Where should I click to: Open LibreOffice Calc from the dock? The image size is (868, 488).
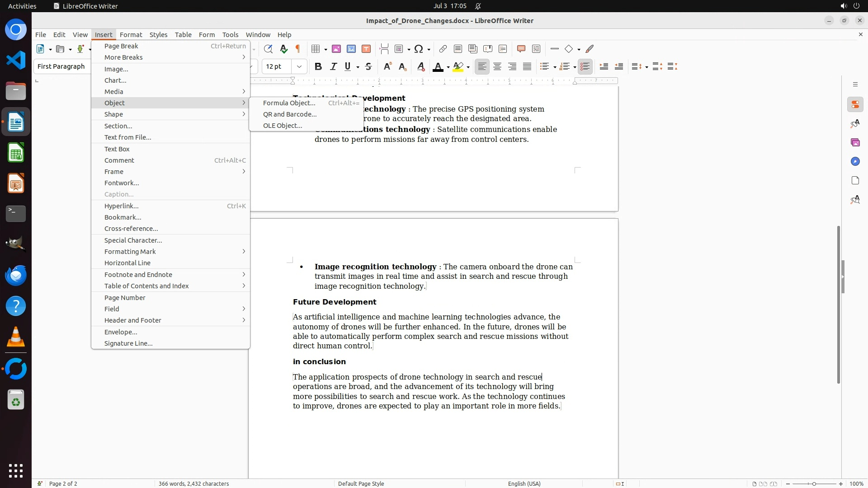click(16, 153)
